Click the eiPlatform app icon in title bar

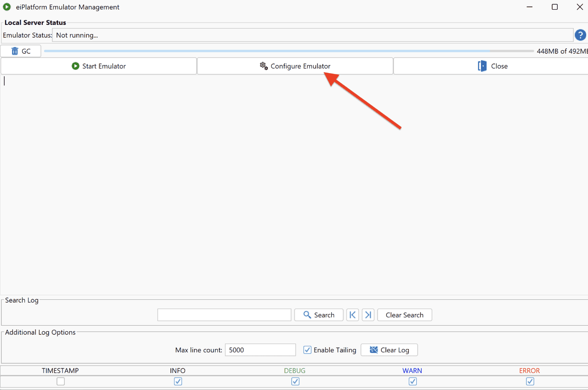click(x=7, y=7)
